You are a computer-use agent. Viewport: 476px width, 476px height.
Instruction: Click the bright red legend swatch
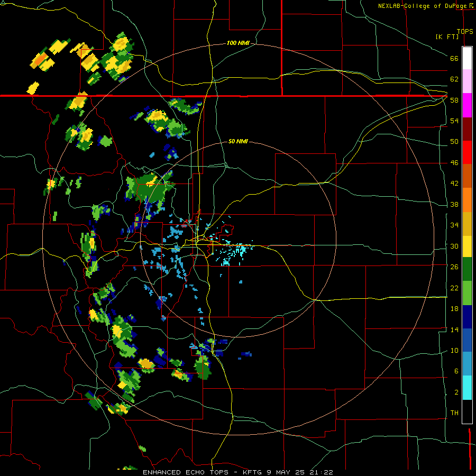(x=467, y=152)
